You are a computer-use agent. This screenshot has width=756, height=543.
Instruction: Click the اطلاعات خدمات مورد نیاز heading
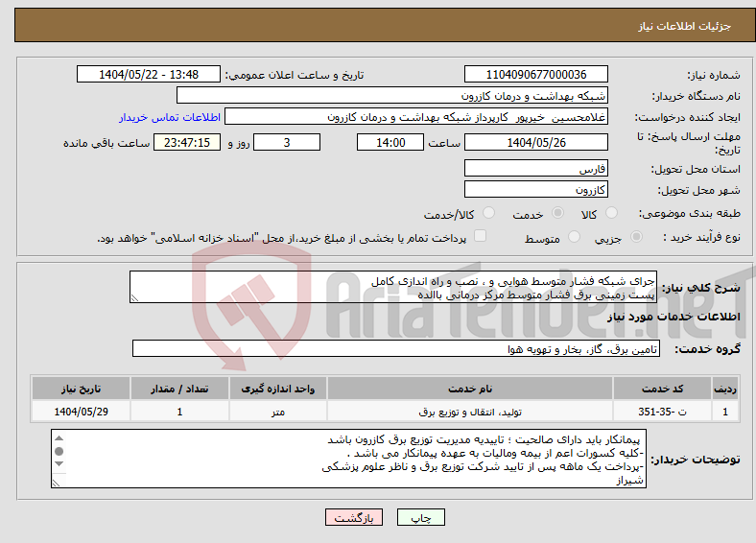[673, 317]
